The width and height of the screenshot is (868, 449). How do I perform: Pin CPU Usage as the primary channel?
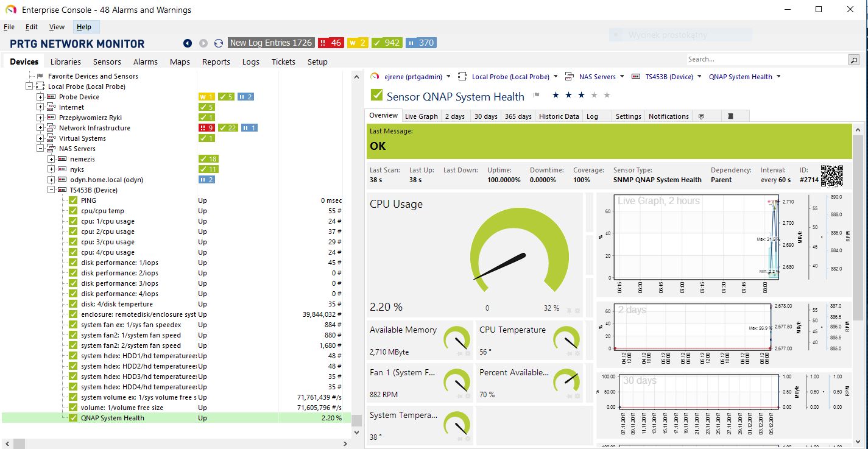coord(569,311)
